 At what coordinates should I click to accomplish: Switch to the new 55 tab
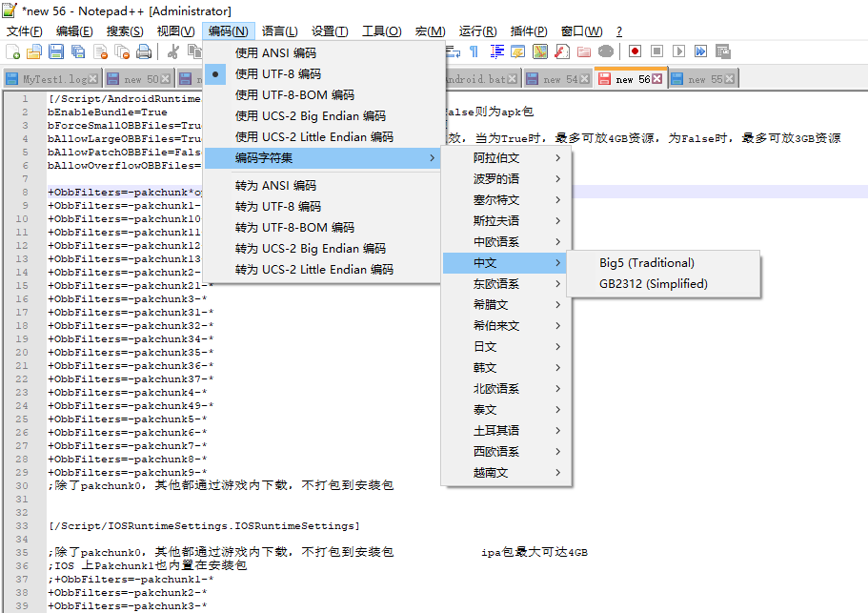pos(703,79)
